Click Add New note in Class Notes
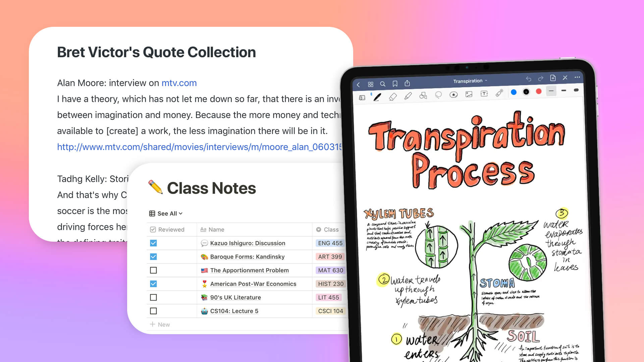This screenshot has width=644, height=362. pyautogui.click(x=161, y=325)
